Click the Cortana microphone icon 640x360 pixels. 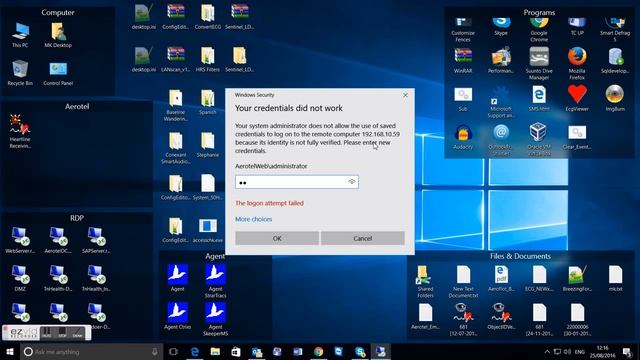pos(154,351)
